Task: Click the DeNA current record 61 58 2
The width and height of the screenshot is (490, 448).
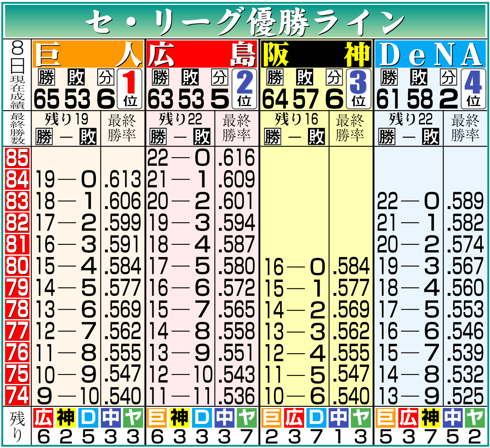Action: click(x=417, y=99)
